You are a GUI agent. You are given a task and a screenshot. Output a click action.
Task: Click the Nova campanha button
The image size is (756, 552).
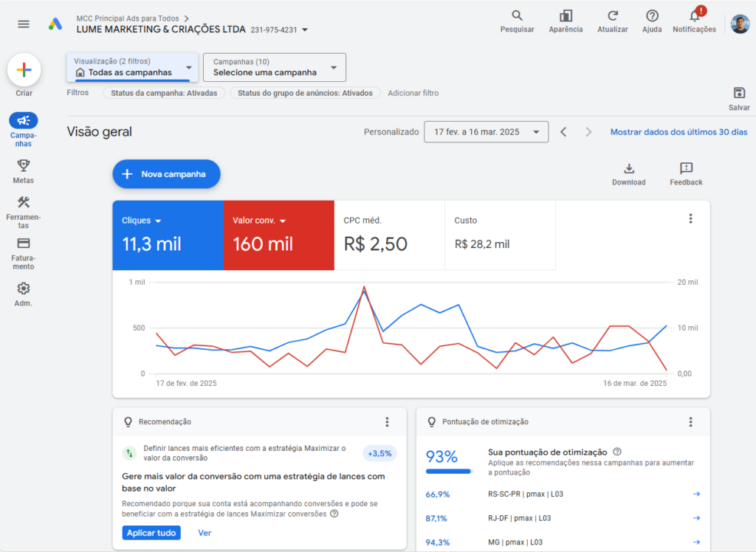[x=166, y=174]
